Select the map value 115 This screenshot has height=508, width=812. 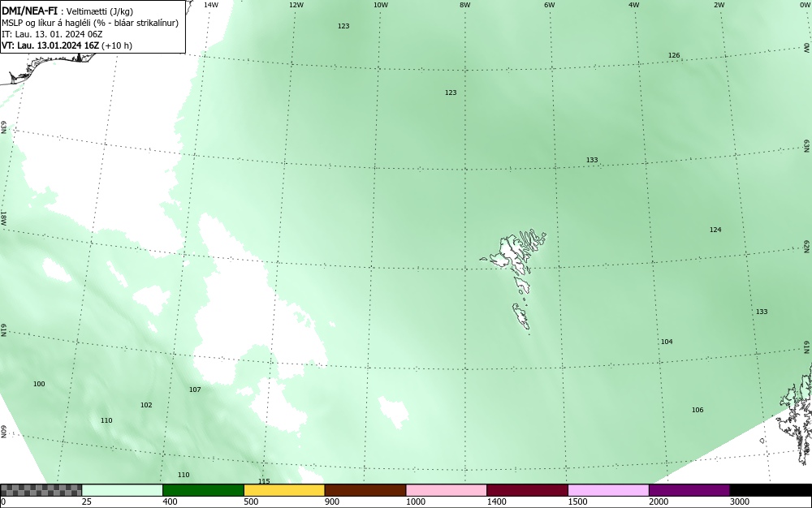click(264, 481)
